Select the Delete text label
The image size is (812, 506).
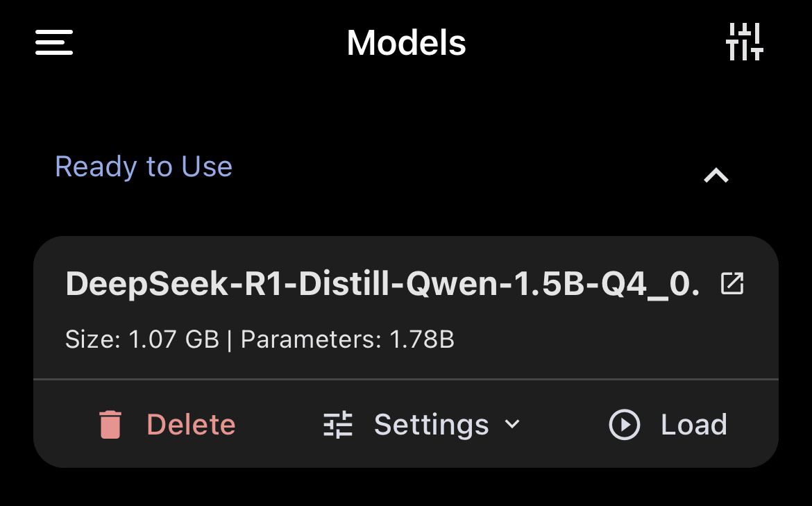191,425
